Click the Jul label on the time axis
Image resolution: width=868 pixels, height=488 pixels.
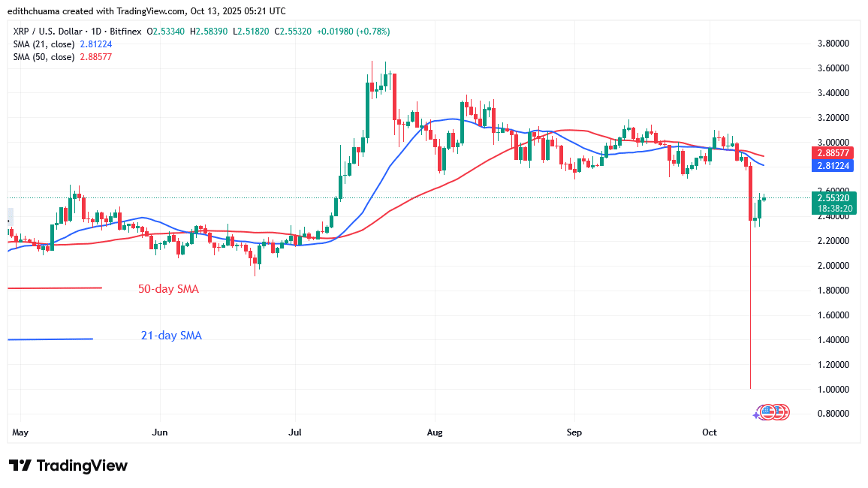[x=296, y=433]
